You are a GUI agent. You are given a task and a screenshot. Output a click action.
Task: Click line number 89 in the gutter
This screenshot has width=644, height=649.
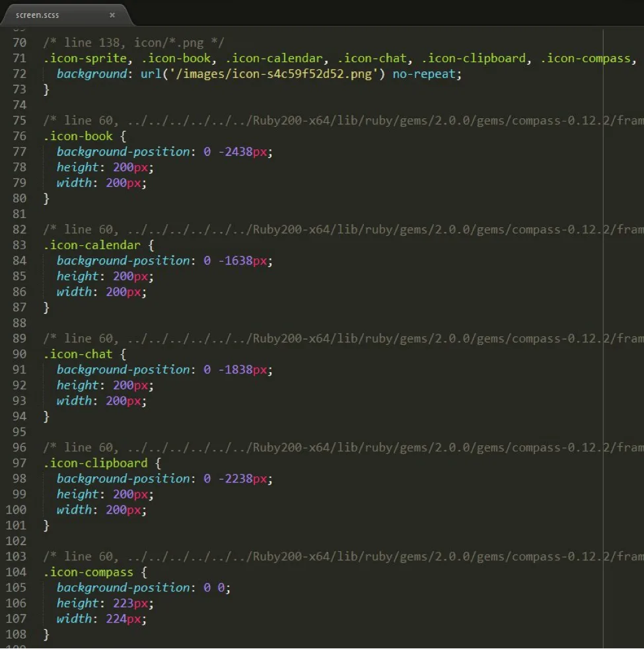19,338
